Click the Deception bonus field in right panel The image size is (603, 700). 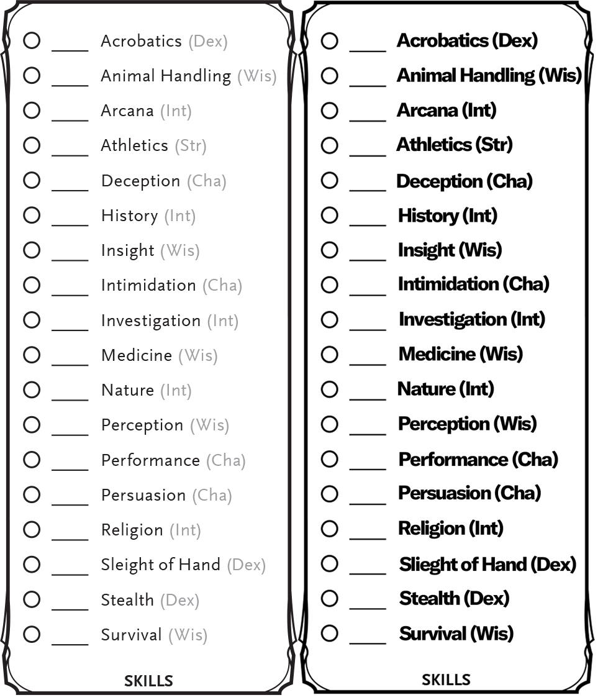368,185
